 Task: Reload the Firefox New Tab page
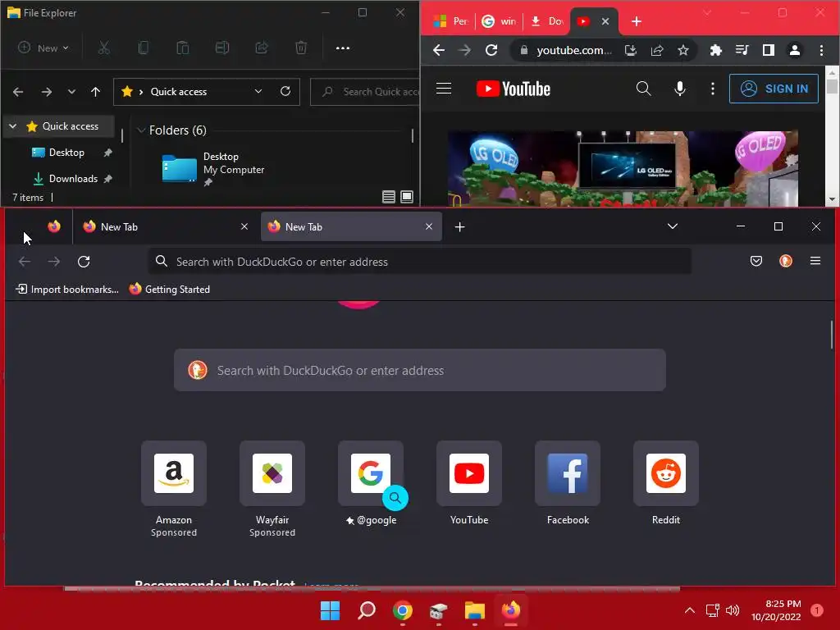(x=84, y=262)
